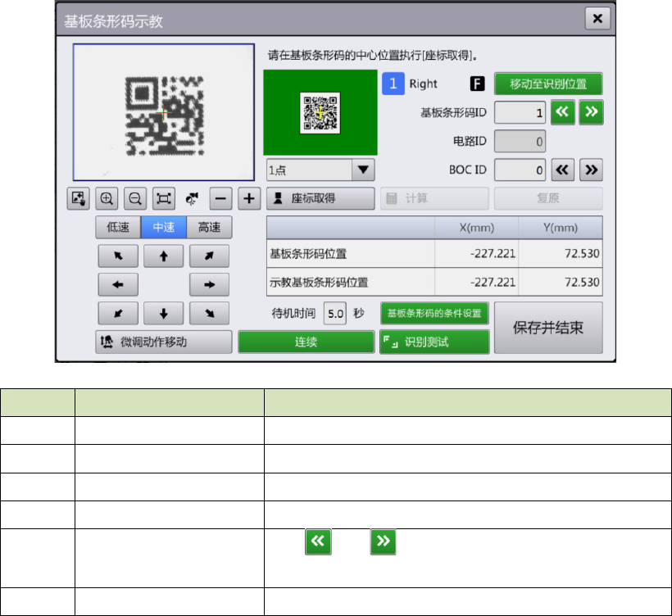The height and width of the screenshot is (616, 672).
Task: Open 基板条形码的条件设置
Action: pyautogui.click(x=434, y=313)
